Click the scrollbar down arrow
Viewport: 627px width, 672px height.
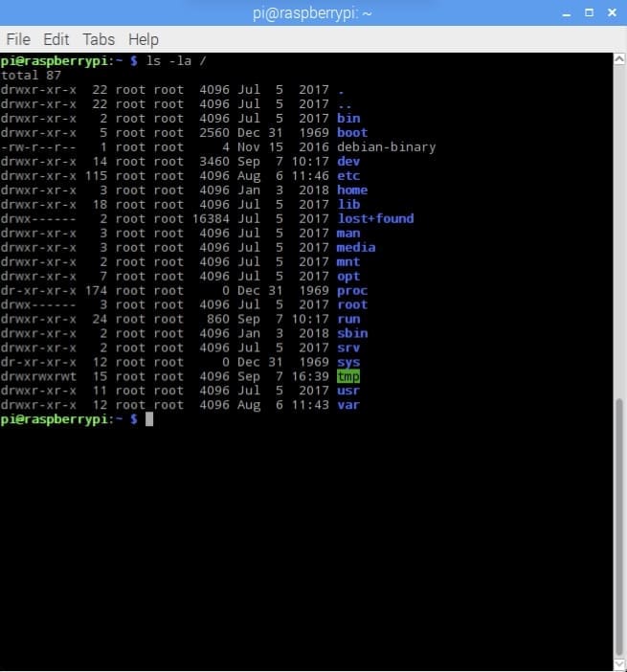619,664
